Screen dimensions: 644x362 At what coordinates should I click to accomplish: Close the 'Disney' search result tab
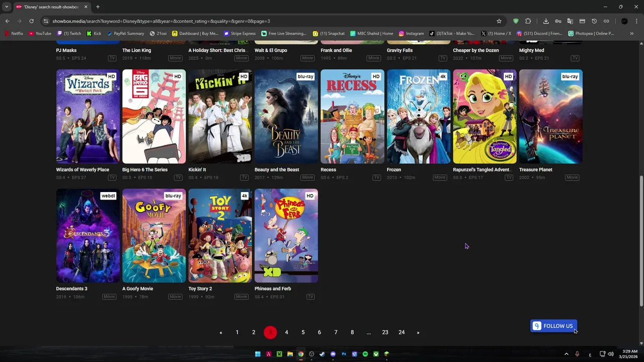[86, 7]
